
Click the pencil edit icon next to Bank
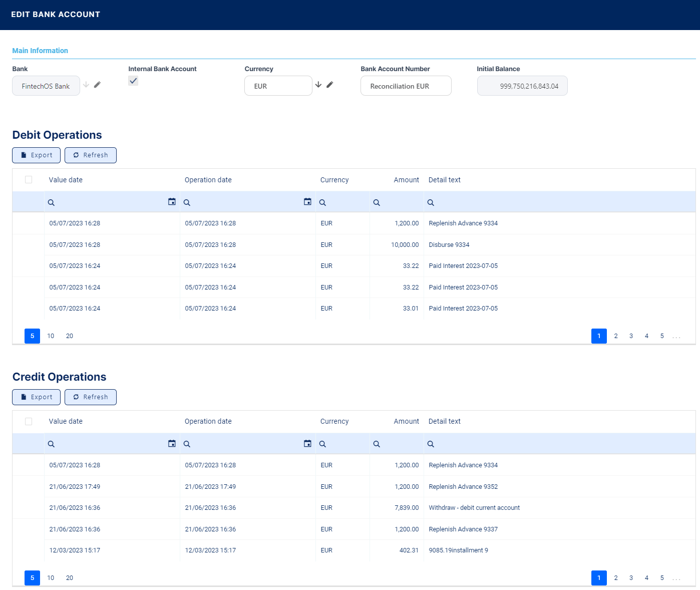pos(97,85)
